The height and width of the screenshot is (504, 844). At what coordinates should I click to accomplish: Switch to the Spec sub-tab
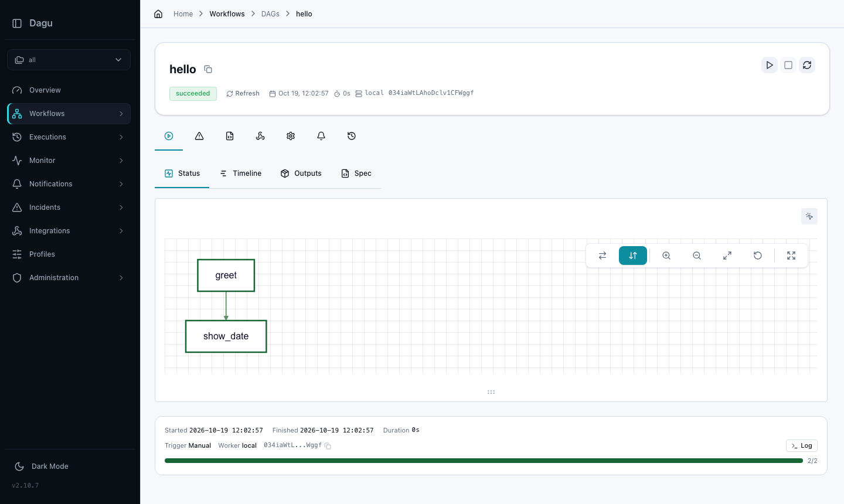point(356,173)
